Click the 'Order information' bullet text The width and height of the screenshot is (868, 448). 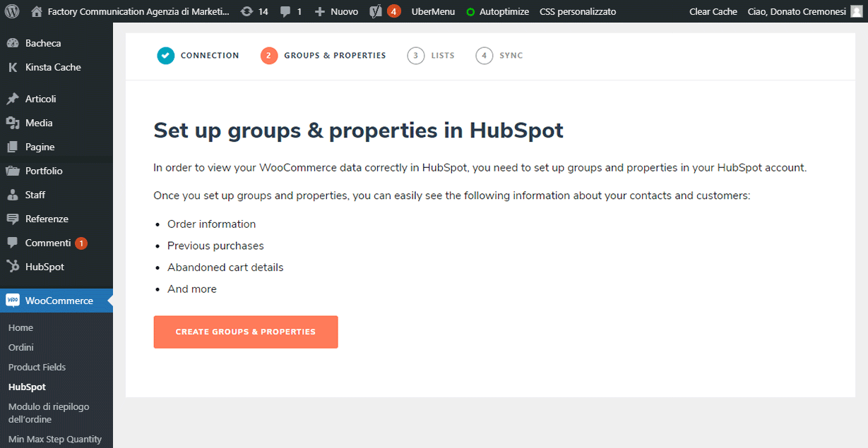211,224
